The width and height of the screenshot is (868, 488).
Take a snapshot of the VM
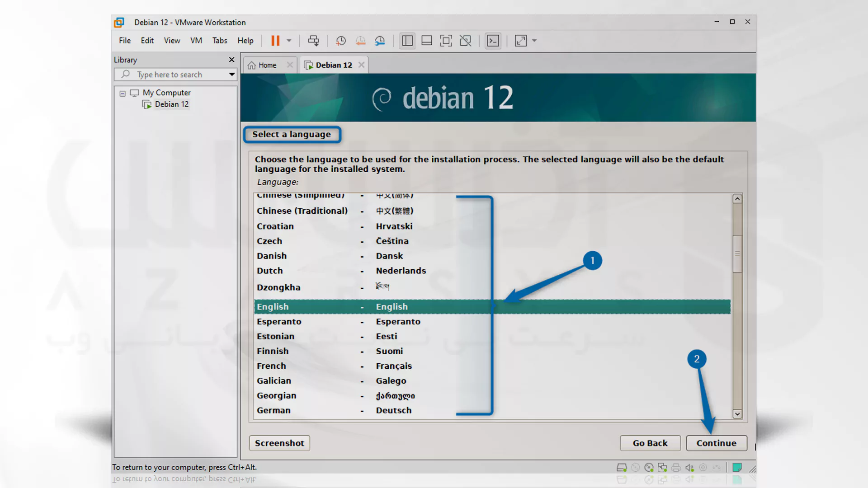point(341,41)
